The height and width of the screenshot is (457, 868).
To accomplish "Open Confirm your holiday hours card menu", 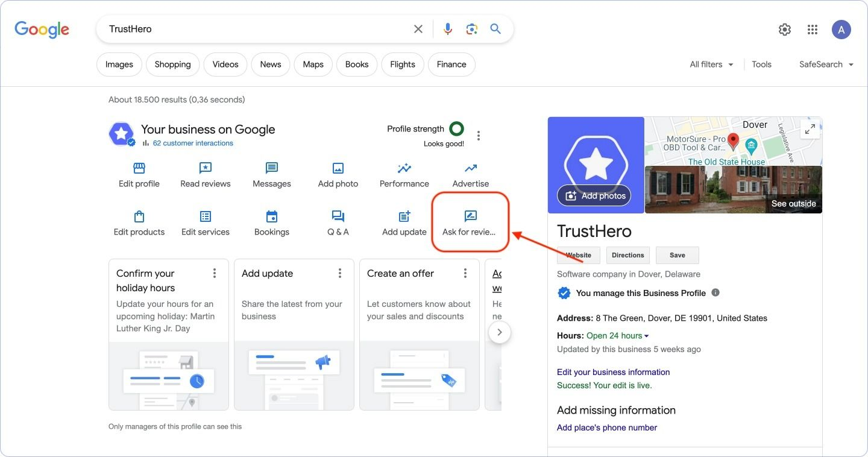I will tap(215, 274).
